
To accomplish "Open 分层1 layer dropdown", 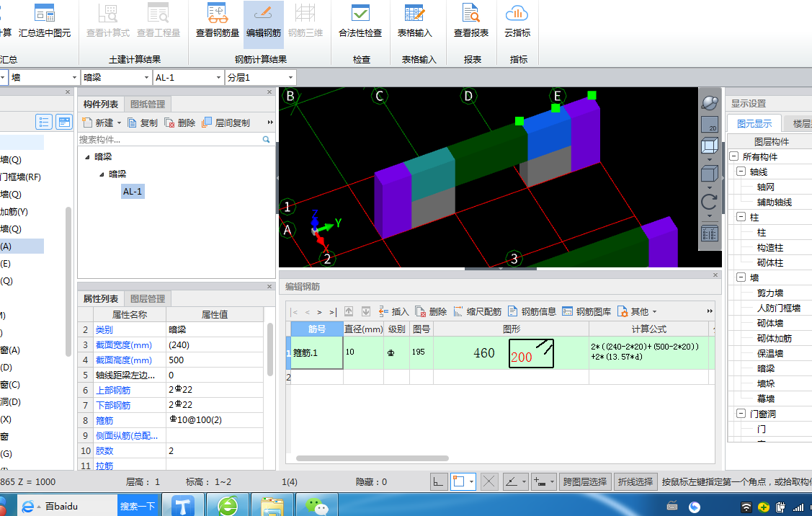I will [290, 78].
